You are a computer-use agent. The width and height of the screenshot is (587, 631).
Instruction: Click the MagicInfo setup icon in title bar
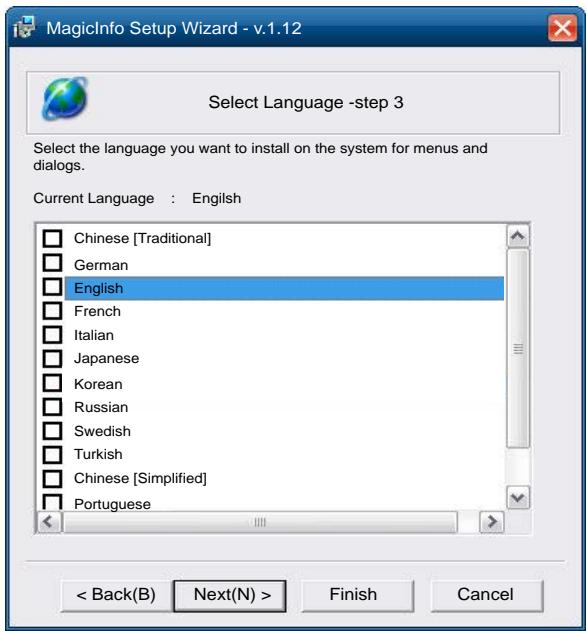[x=24, y=27]
